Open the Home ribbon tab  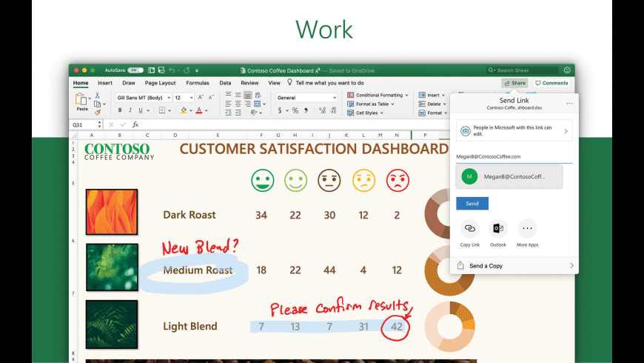point(81,83)
